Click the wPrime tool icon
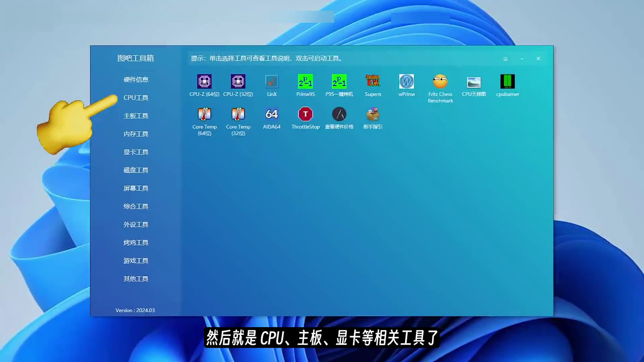 [407, 82]
